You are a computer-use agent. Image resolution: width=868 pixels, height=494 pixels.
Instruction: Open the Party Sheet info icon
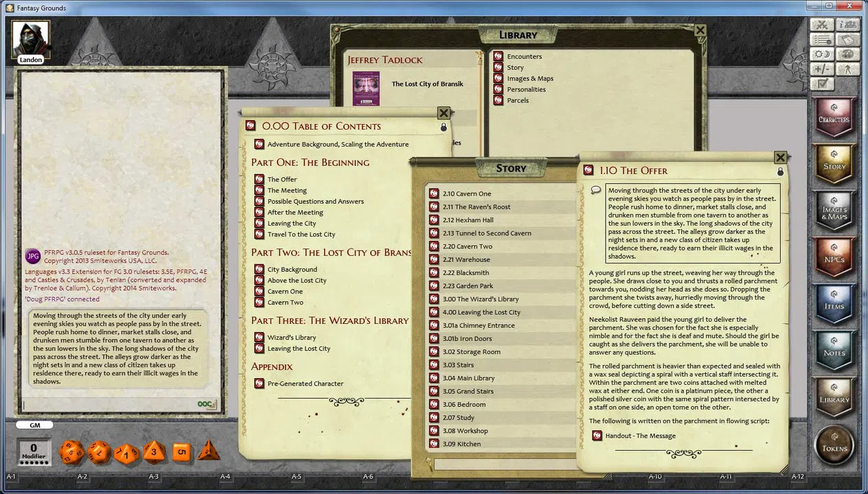(x=847, y=25)
